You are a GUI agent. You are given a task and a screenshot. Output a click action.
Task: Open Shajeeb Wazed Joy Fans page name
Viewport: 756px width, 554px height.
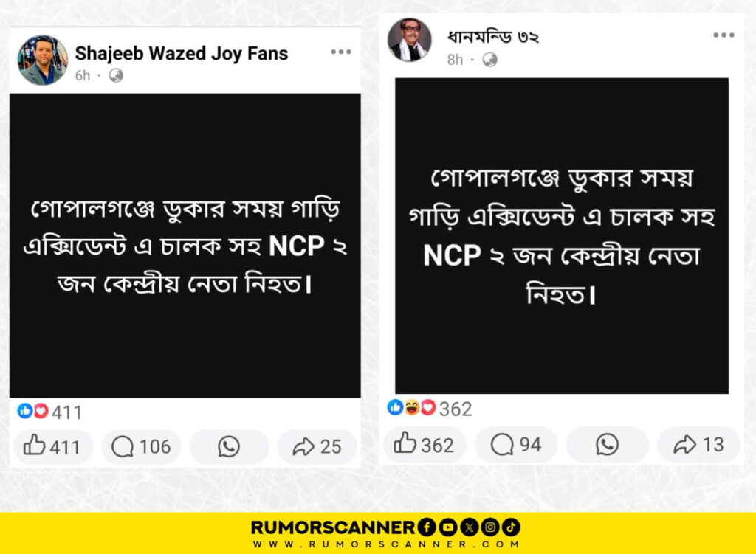click(182, 53)
